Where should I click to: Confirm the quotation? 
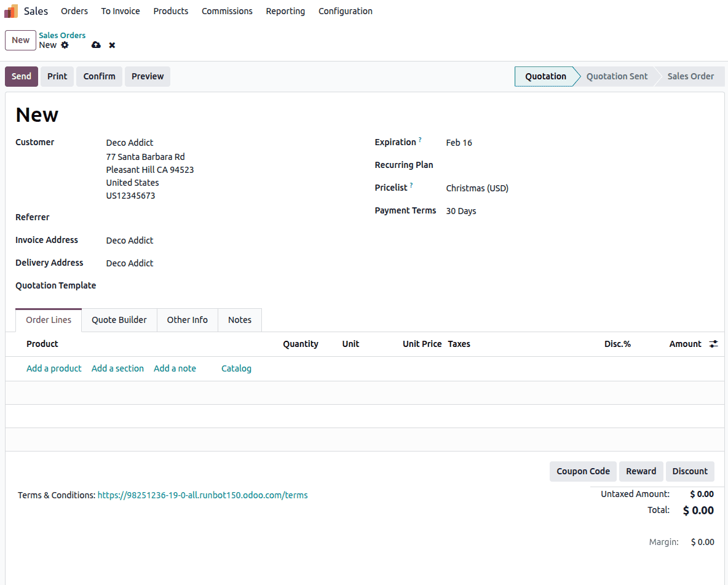pyautogui.click(x=99, y=76)
